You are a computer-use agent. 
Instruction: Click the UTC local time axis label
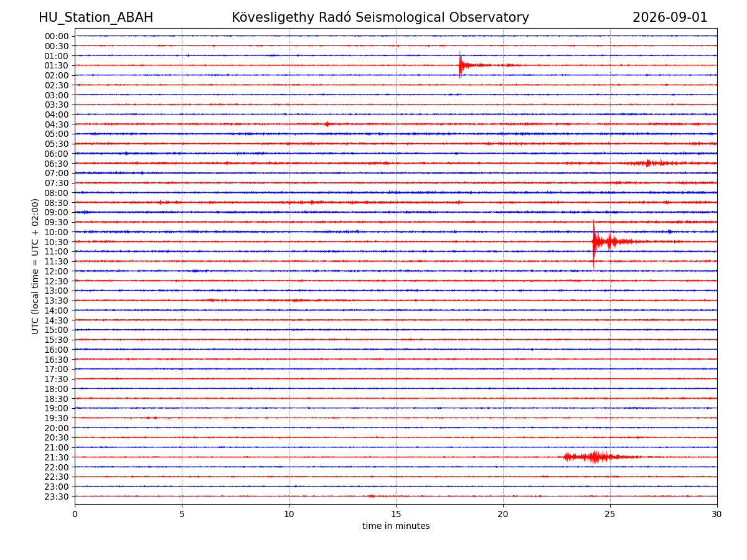click(x=35, y=266)
